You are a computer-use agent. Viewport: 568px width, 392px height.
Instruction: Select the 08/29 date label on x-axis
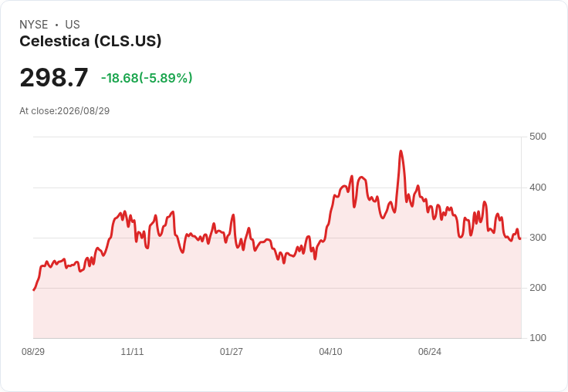33,351
